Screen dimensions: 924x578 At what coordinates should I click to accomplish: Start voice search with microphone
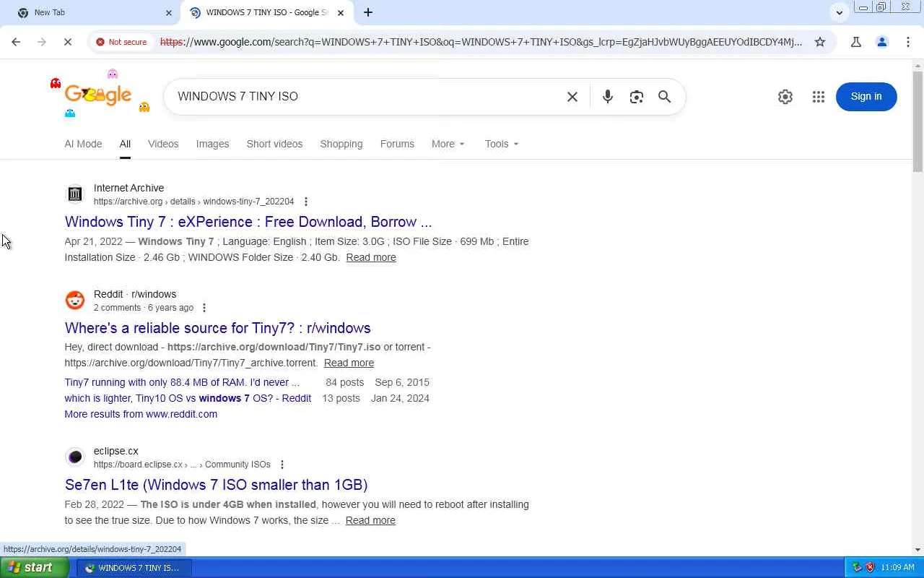(x=608, y=97)
